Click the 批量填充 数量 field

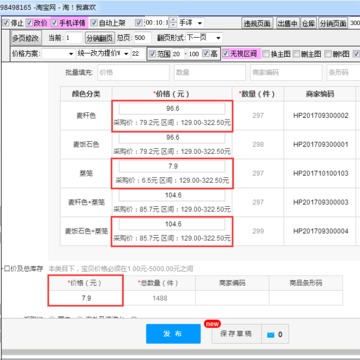(210, 72)
